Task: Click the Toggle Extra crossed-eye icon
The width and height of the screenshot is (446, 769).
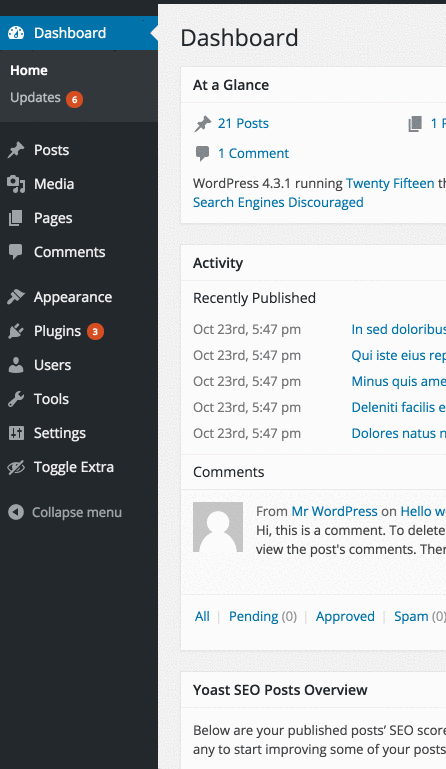Action: tap(16, 467)
